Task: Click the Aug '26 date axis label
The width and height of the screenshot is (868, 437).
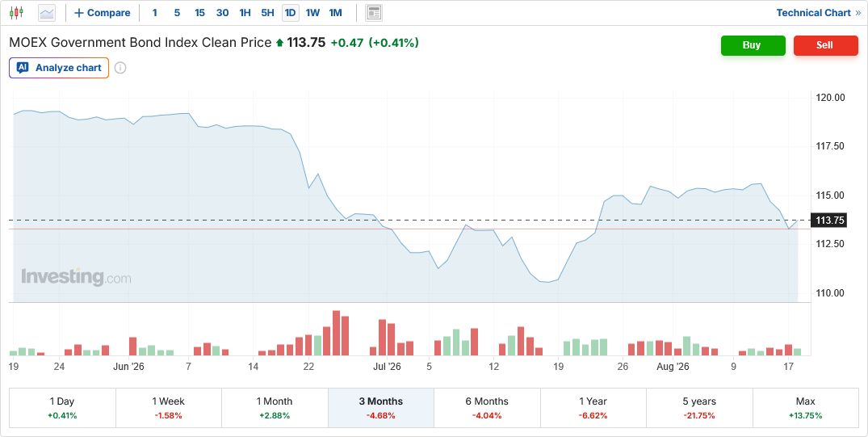Action: coord(673,367)
